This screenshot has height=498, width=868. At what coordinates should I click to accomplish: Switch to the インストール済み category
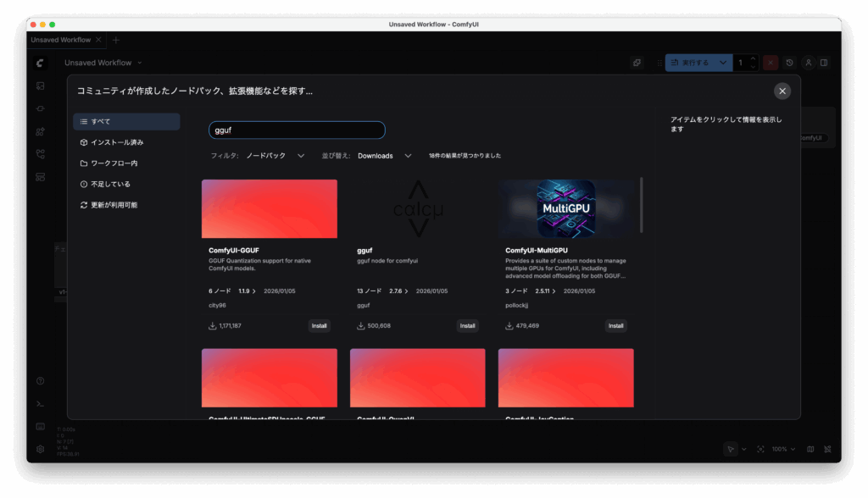click(x=126, y=142)
